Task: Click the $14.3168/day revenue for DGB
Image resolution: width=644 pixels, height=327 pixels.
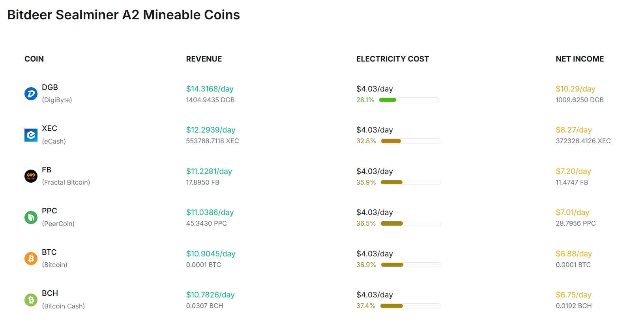Action: [210, 89]
